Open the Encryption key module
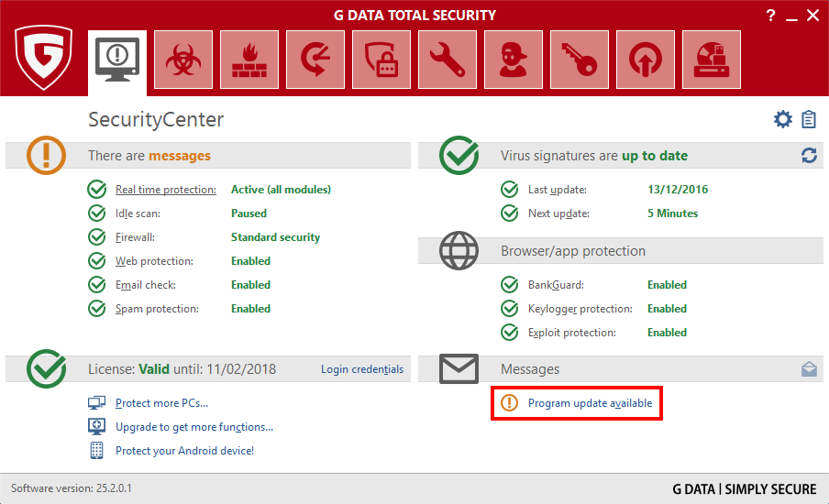This screenshot has width=829, height=504. pos(580,60)
